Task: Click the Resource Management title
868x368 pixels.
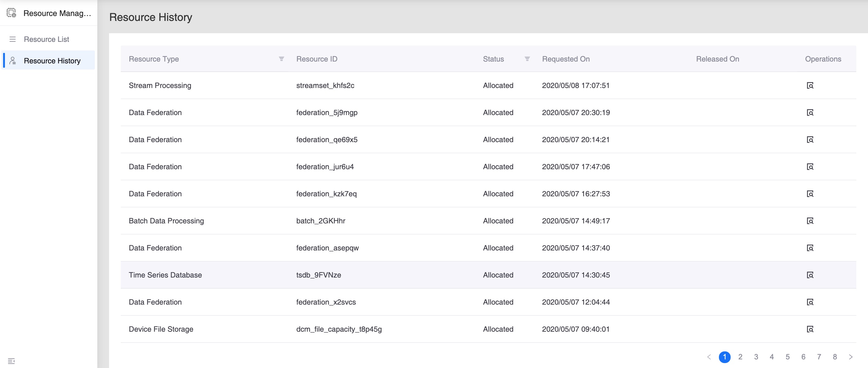Action: coord(57,13)
